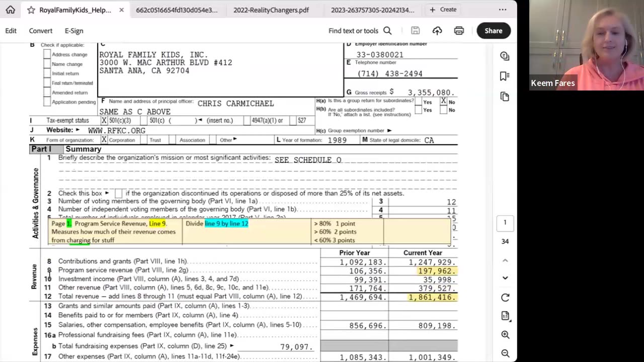
Task: Click the cloud upload icon
Action: 437,31
